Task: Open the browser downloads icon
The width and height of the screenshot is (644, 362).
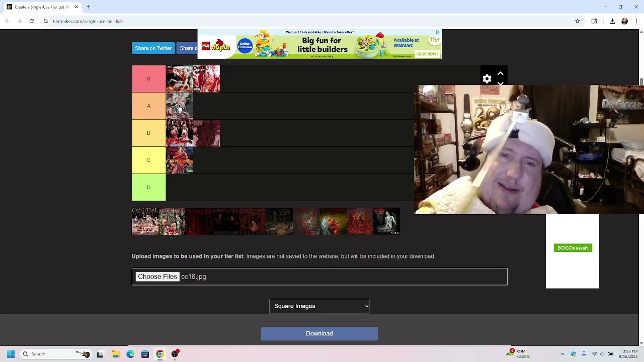Action: coord(612,21)
